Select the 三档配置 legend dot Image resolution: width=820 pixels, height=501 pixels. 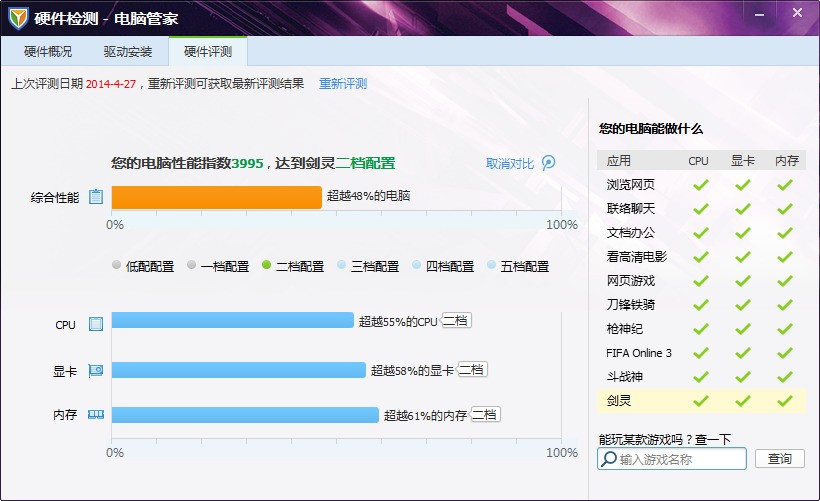click(341, 265)
